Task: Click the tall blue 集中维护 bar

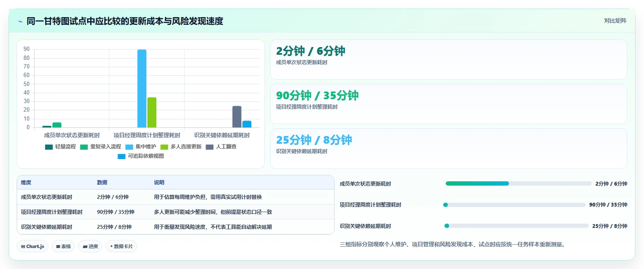Action: pos(142,89)
